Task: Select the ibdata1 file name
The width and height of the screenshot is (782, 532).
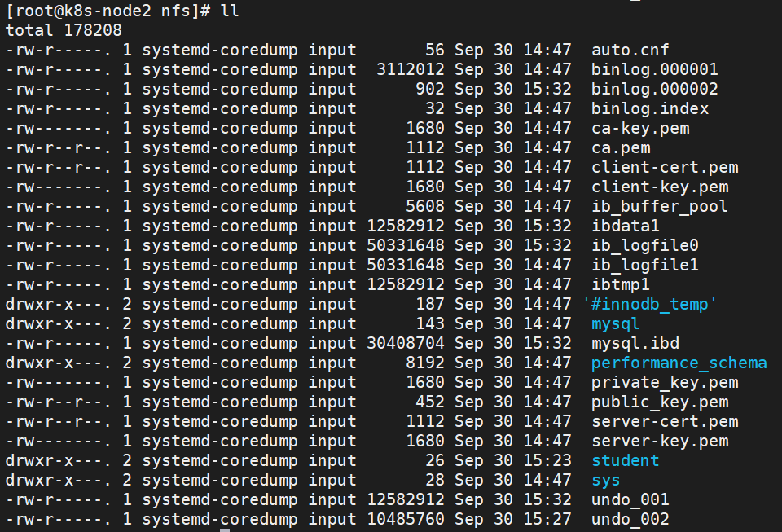Action: (625, 226)
